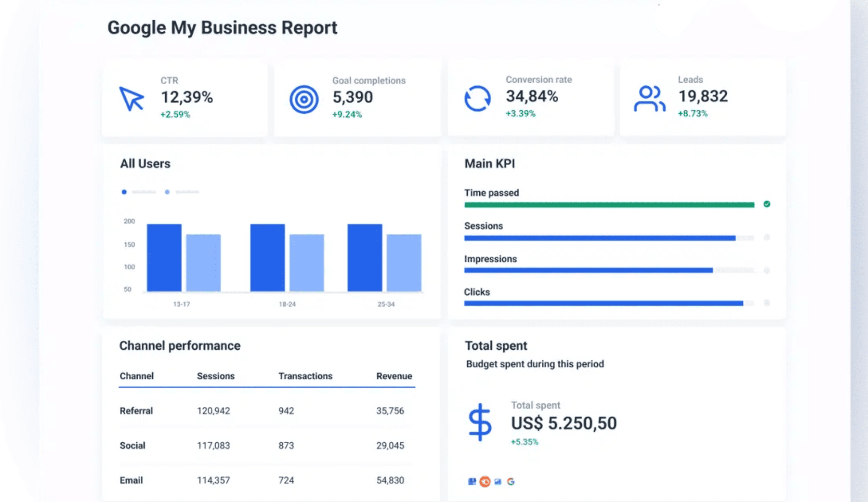Toggle the dark blue legend dot in All Users
The image size is (868, 502).
124,192
